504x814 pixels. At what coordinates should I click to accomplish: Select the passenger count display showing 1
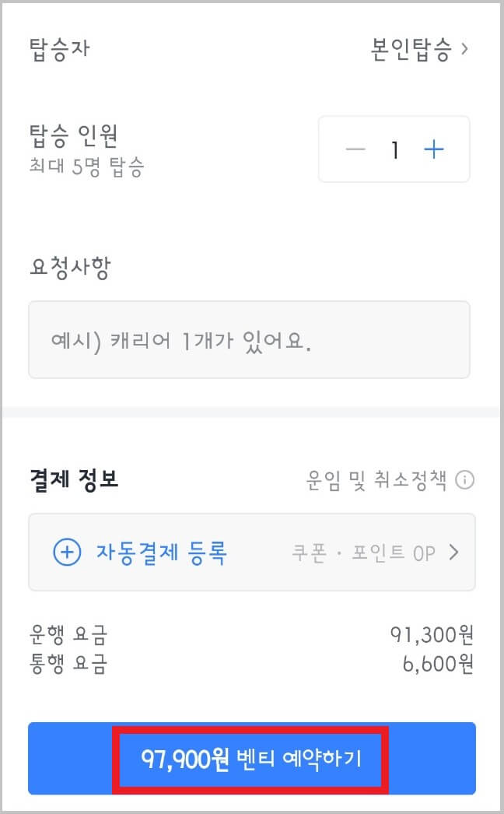(395, 149)
